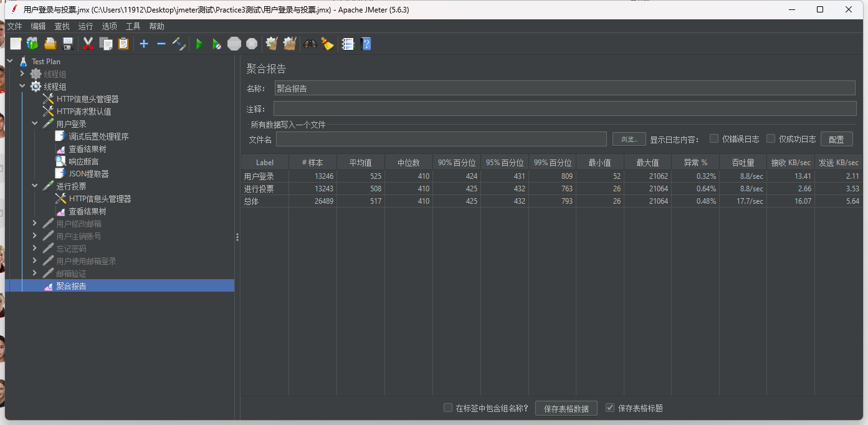Click the 文件名 input field
868x425 pixels.
click(x=441, y=139)
